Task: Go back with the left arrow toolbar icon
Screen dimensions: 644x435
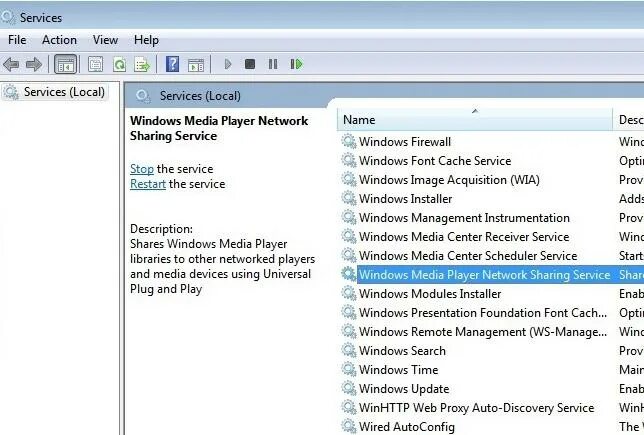Action: click(11, 64)
